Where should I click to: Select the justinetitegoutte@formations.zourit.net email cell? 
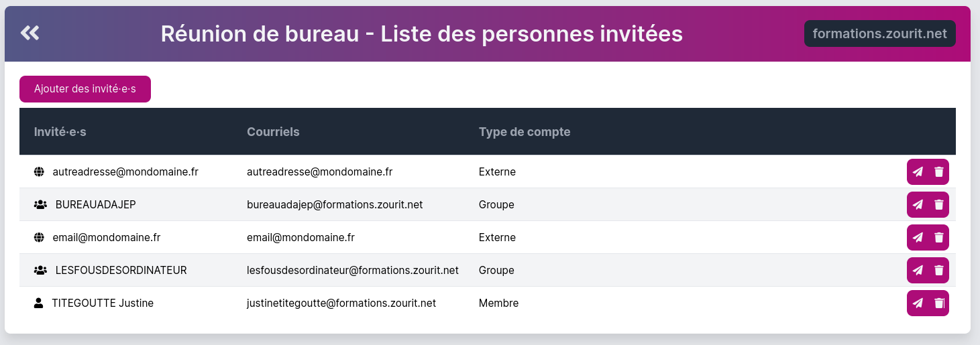341,303
